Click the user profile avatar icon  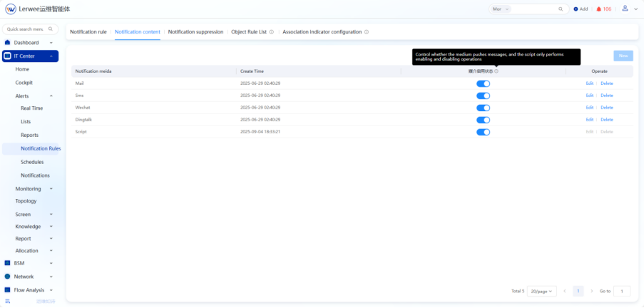(625, 9)
